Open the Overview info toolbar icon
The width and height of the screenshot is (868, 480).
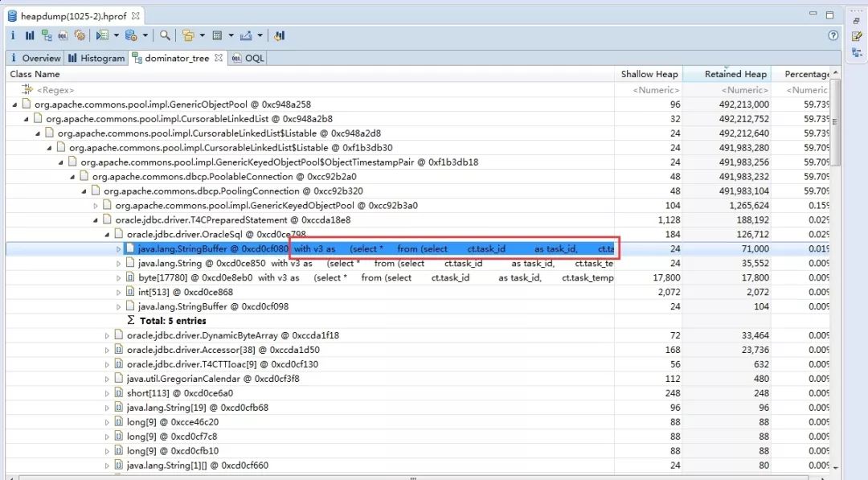click(13, 35)
